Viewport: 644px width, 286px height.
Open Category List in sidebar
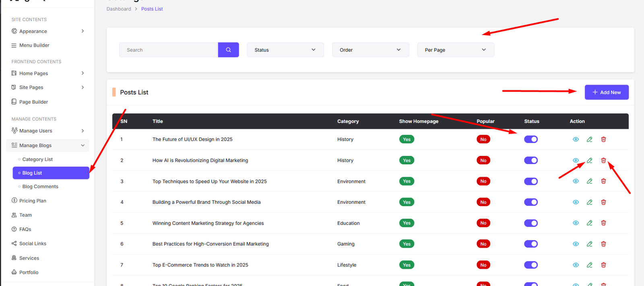pyautogui.click(x=37, y=160)
